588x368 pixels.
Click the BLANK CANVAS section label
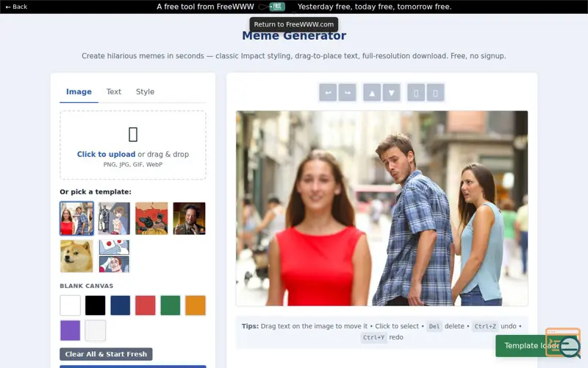(87, 286)
